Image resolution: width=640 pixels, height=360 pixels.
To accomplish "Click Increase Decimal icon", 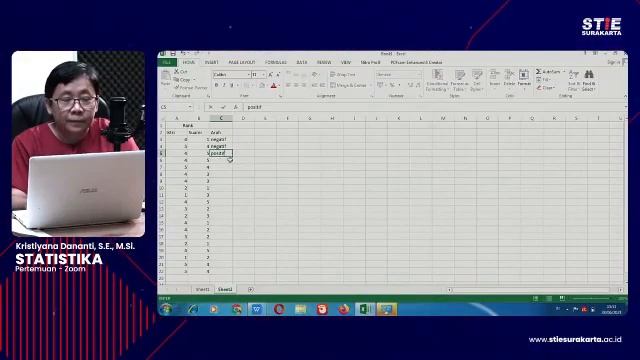I will click(410, 85).
